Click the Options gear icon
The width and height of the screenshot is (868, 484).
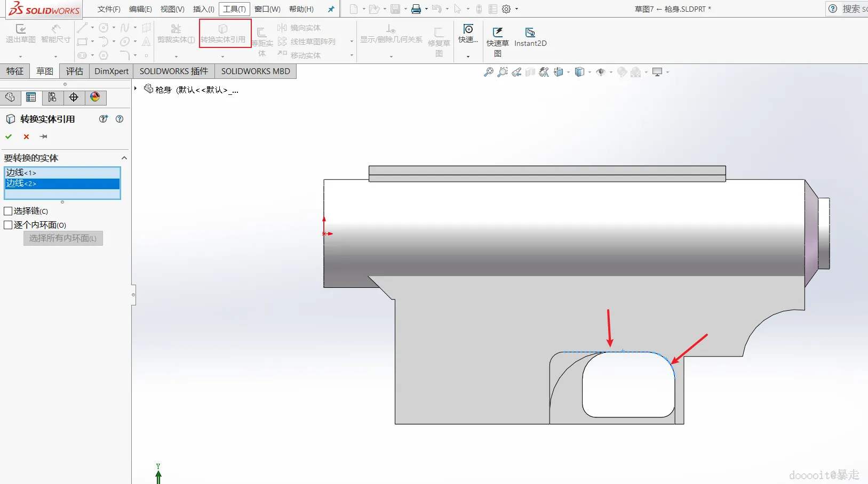click(x=506, y=9)
